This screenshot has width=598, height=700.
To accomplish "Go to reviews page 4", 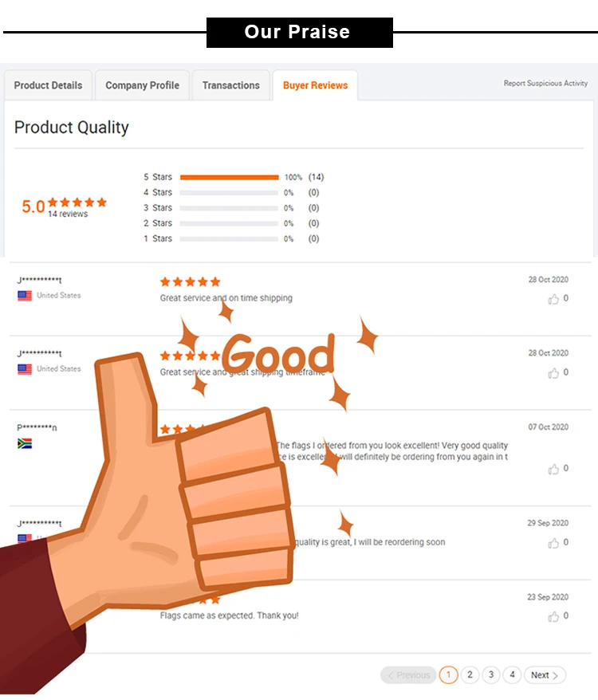I will click(512, 675).
